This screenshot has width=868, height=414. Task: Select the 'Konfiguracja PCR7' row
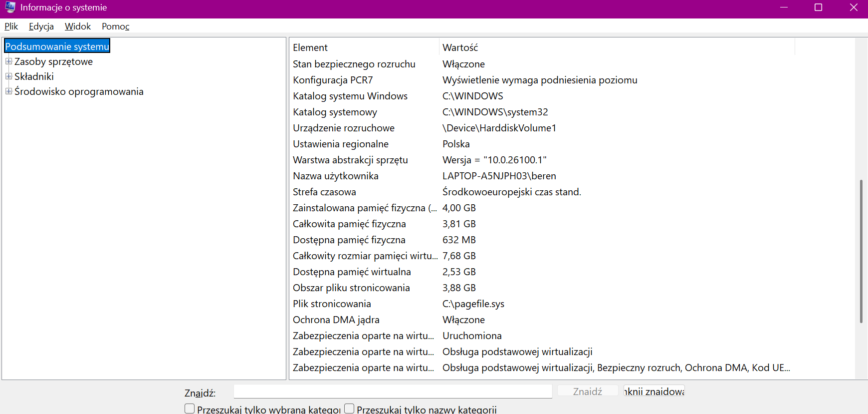[x=542, y=80]
